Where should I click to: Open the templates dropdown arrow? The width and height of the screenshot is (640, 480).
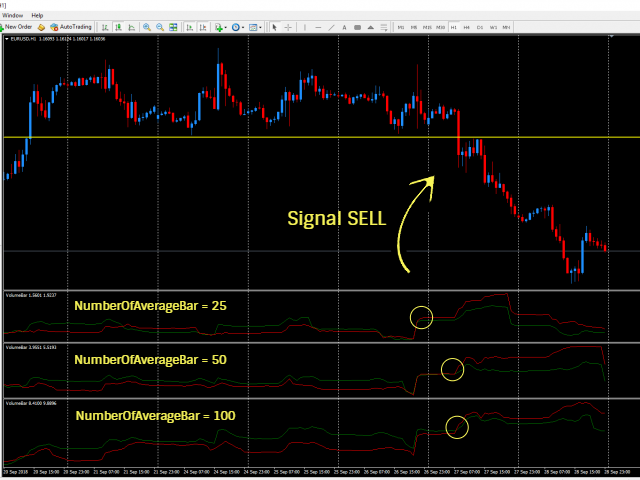click(x=260, y=27)
